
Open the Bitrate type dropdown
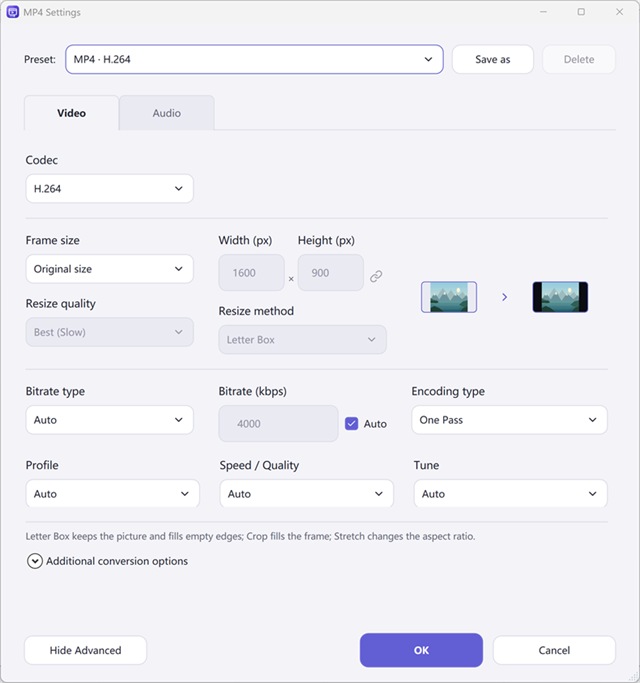[109, 420]
